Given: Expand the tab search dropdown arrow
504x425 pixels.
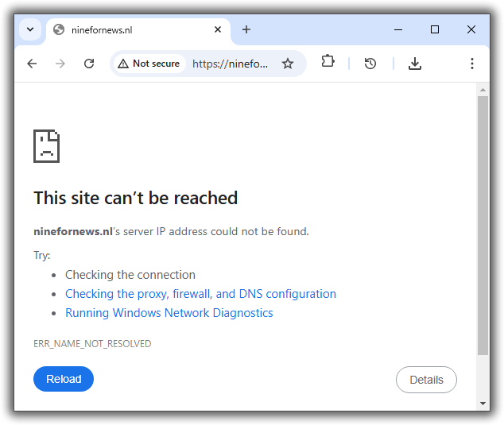Looking at the screenshot, I should click(30, 29).
